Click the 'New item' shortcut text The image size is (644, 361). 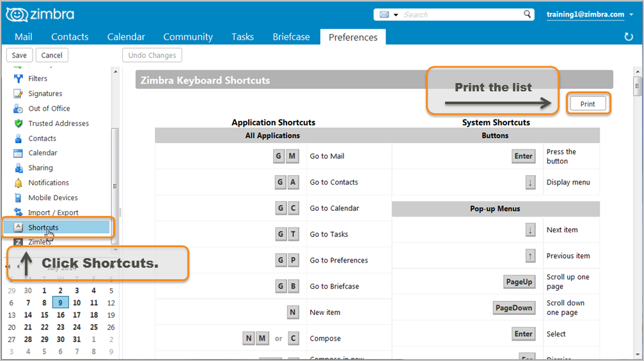[x=325, y=312]
